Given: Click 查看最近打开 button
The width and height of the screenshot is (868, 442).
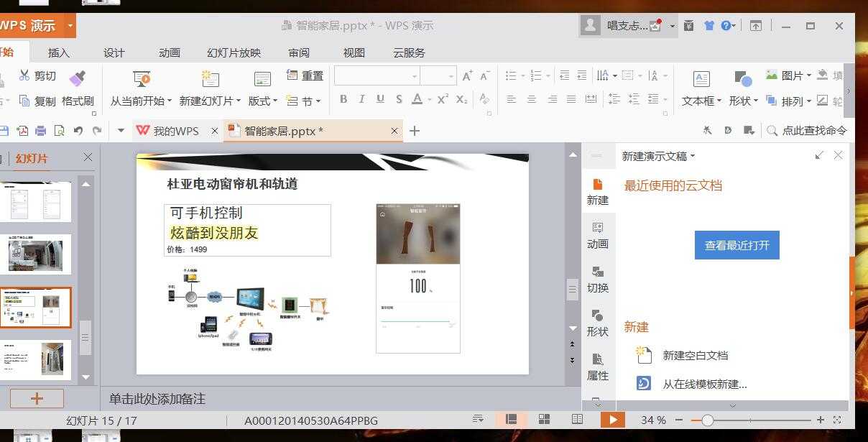Looking at the screenshot, I should [x=737, y=245].
